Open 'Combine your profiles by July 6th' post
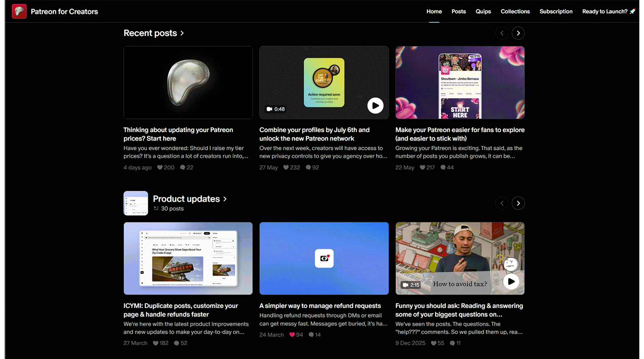 [x=314, y=134]
